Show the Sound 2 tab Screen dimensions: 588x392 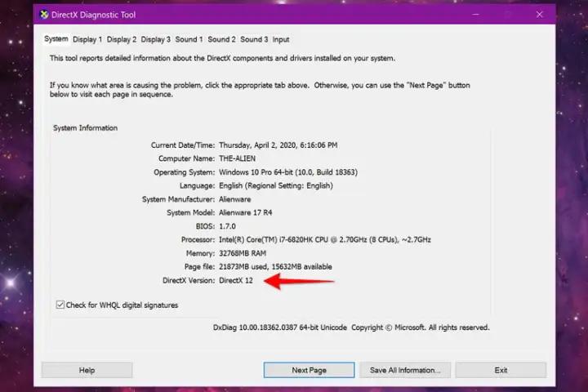point(221,39)
